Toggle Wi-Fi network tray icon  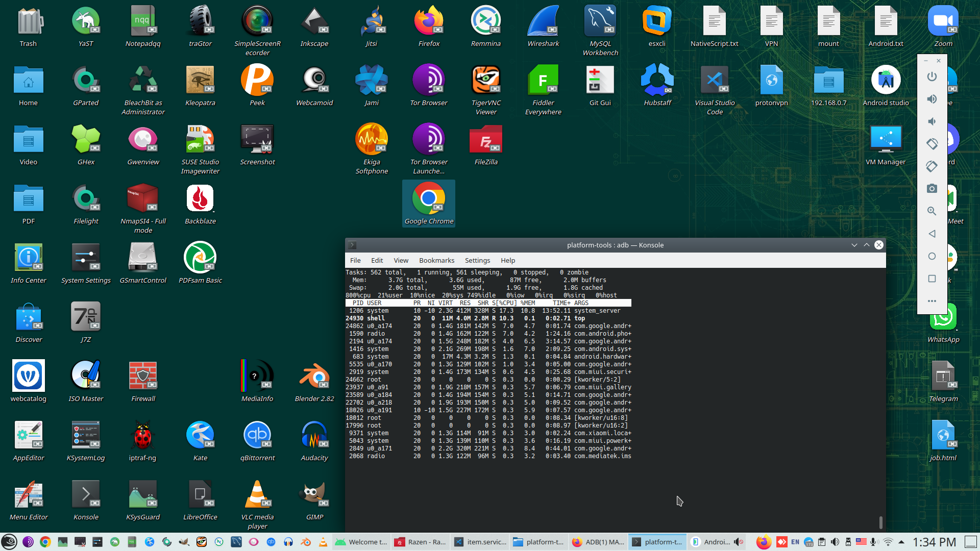tap(888, 542)
